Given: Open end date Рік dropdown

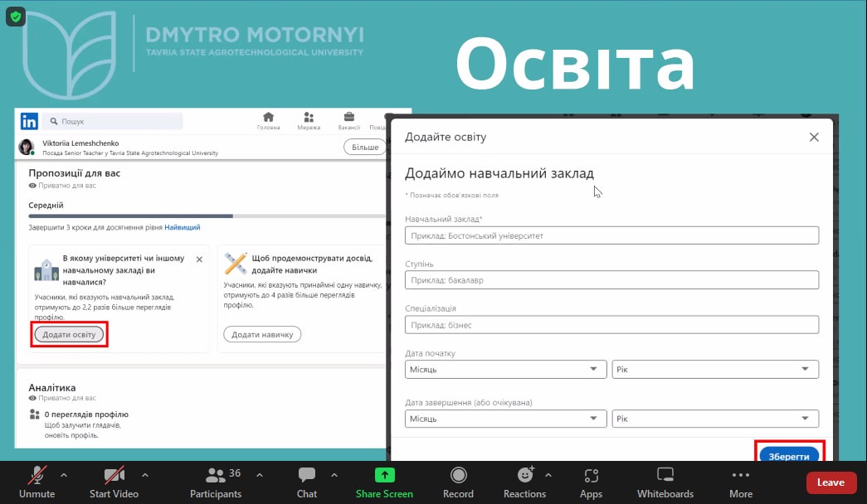Looking at the screenshot, I should tap(715, 419).
